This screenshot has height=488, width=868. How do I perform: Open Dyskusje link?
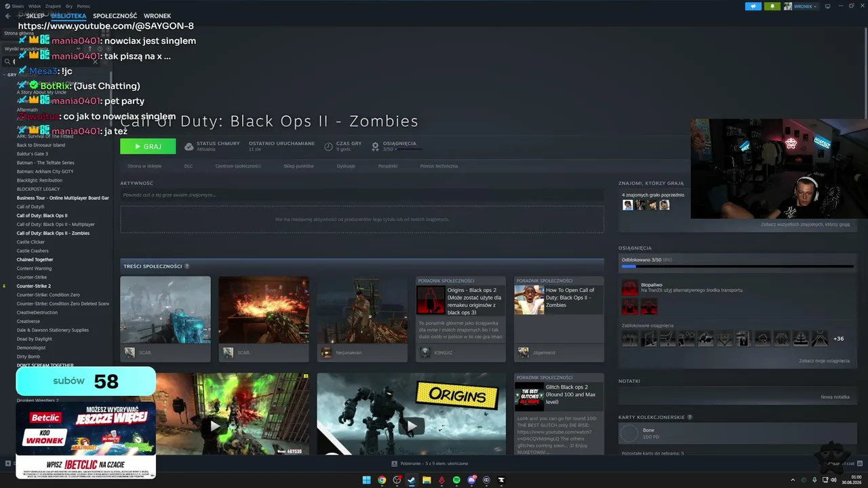(x=346, y=166)
